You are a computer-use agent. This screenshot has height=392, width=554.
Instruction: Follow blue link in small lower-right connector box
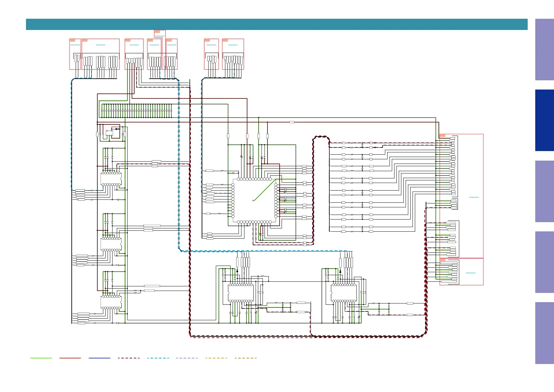(470, 273)
